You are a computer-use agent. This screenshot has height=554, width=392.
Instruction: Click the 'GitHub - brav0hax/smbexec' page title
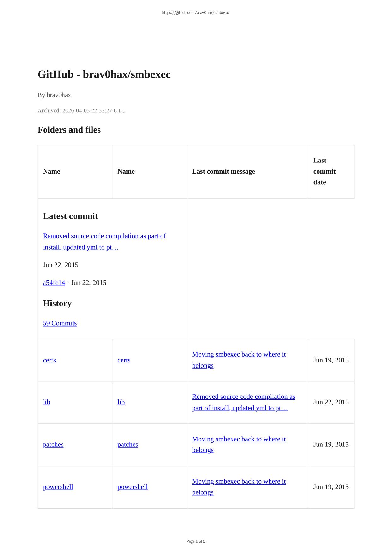click(x=104, y=74)
